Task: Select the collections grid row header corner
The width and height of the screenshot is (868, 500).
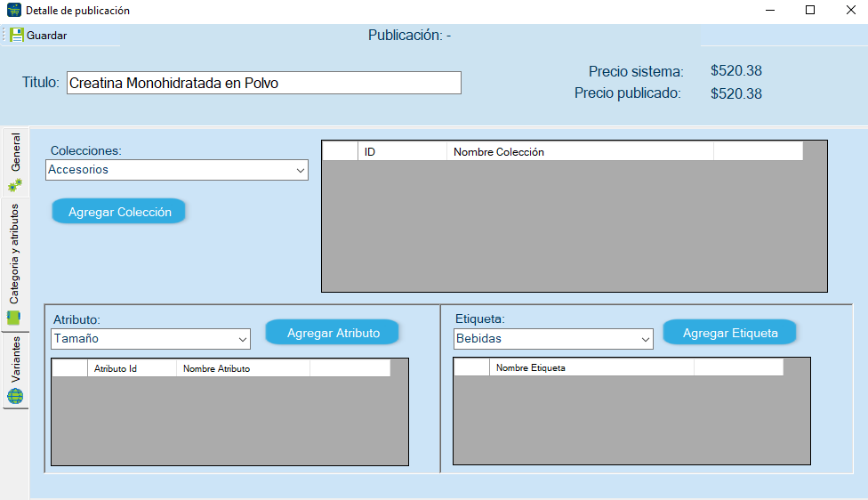Action: (x=340, y=152)
